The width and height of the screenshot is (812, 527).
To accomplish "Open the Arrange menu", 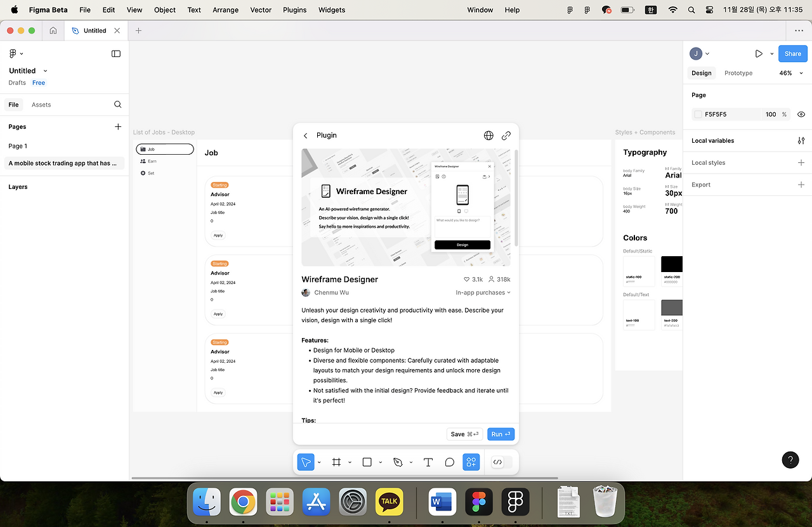I will pos(226,10).
